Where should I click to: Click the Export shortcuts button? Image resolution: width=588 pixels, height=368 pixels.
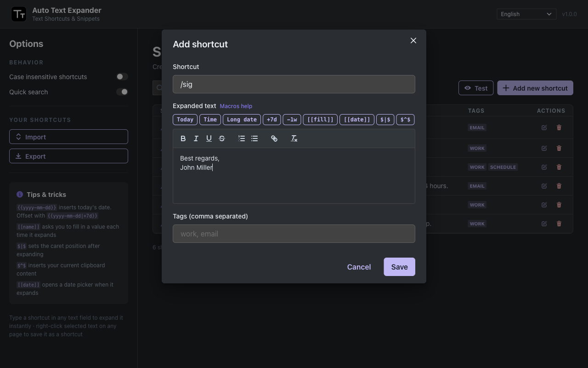pyautogui.click(x=68, y=156)
